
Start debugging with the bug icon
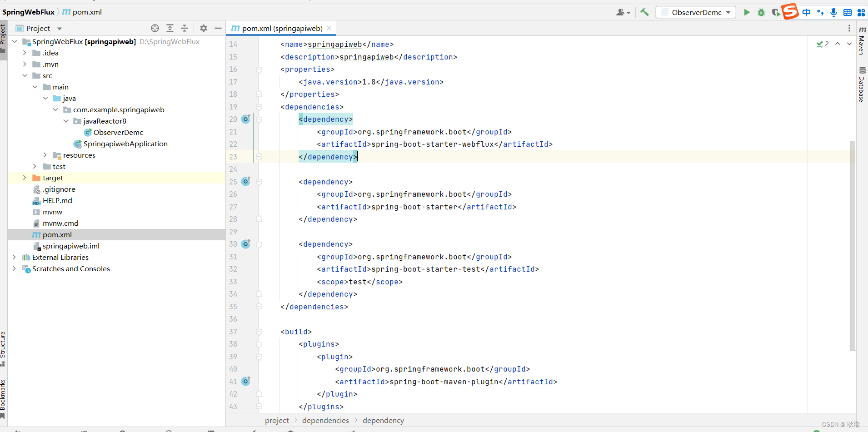(x=761, y=12)
